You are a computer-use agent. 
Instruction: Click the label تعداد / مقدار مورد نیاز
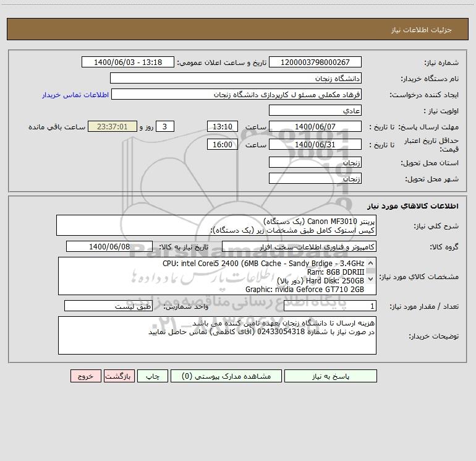point(424,306)
